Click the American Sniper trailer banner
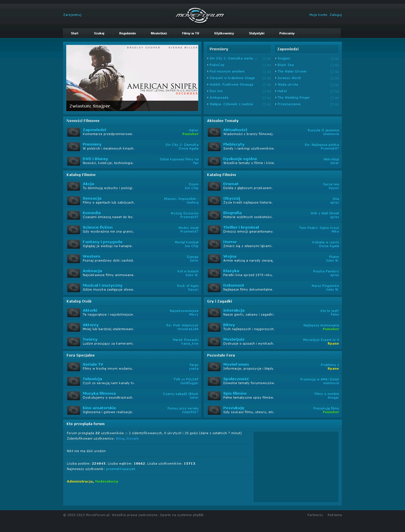The height and width of the screenshot is (532, 405). point(132,78)
